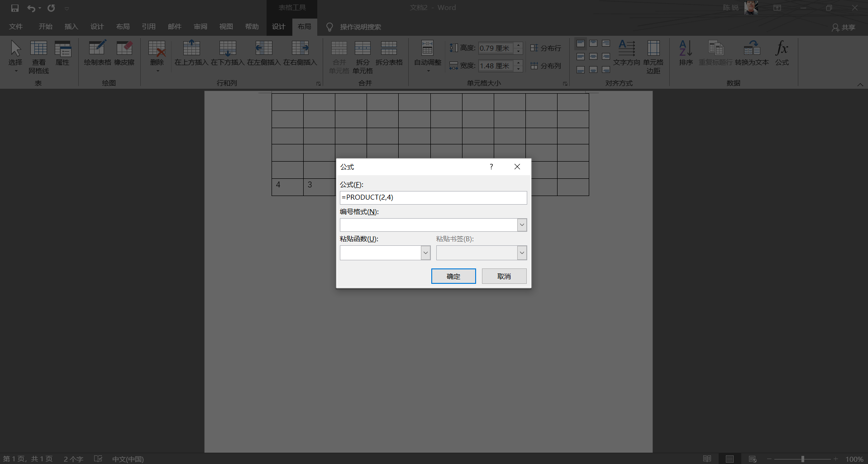
Task: Select Align Bottom Right alignment
Action: click(x=606, y=70)
